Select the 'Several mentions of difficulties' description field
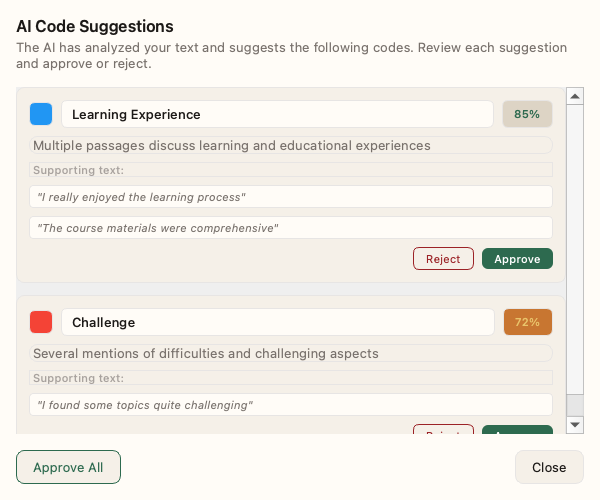The image size is (600, 500). click(291, 353)
